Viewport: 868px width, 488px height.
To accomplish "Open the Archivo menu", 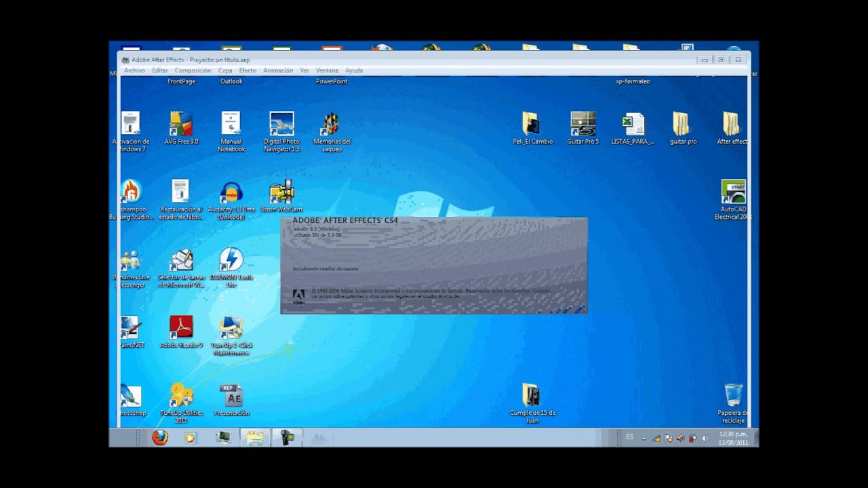I will [134, 70].
